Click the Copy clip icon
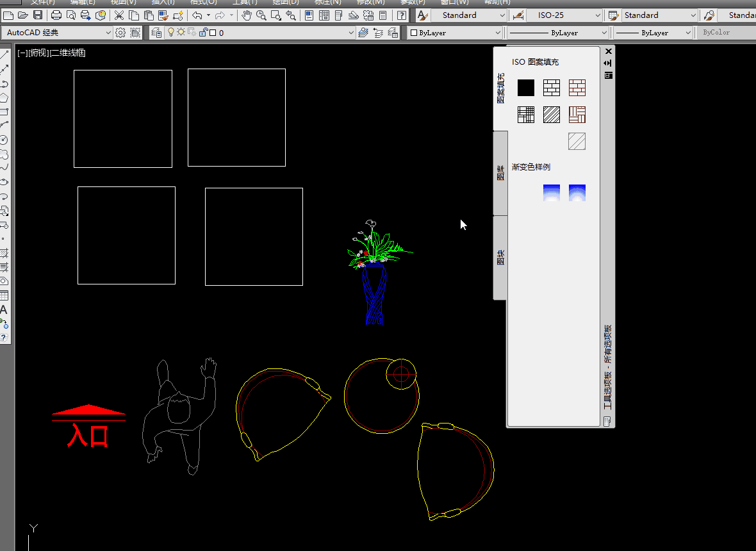 tap(133, 15)
